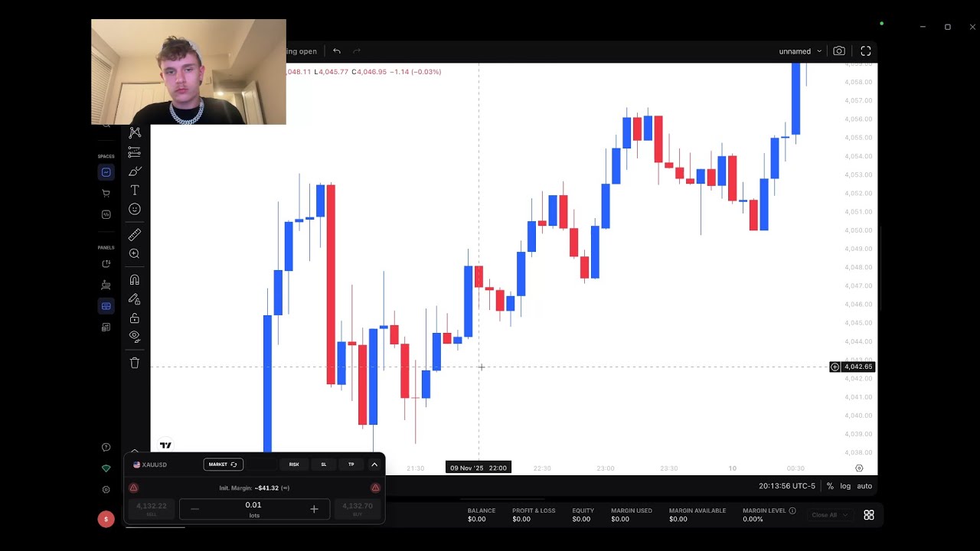Select the Measure ruler tool
980x551 pixels.
point(135,235)
